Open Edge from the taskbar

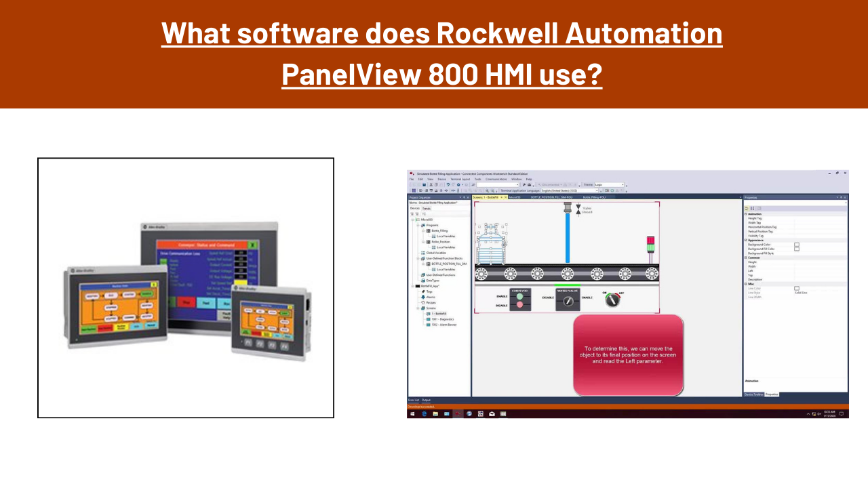(x=425, y=413)
